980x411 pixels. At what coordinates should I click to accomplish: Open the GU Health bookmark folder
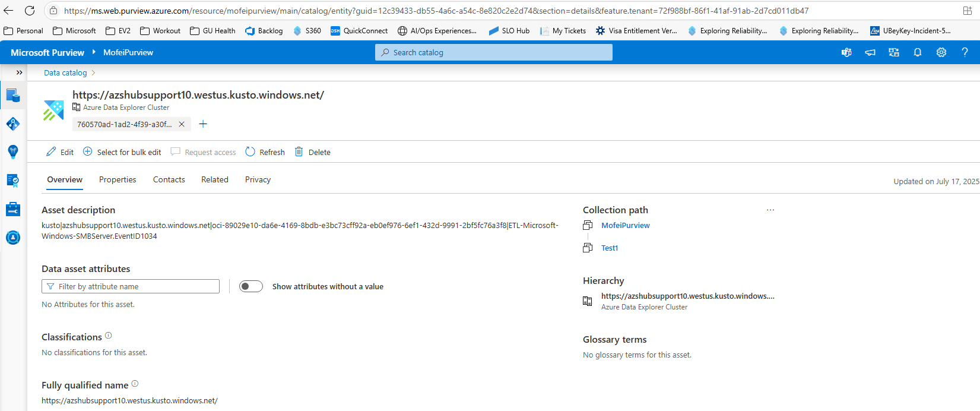coord(213,31)
